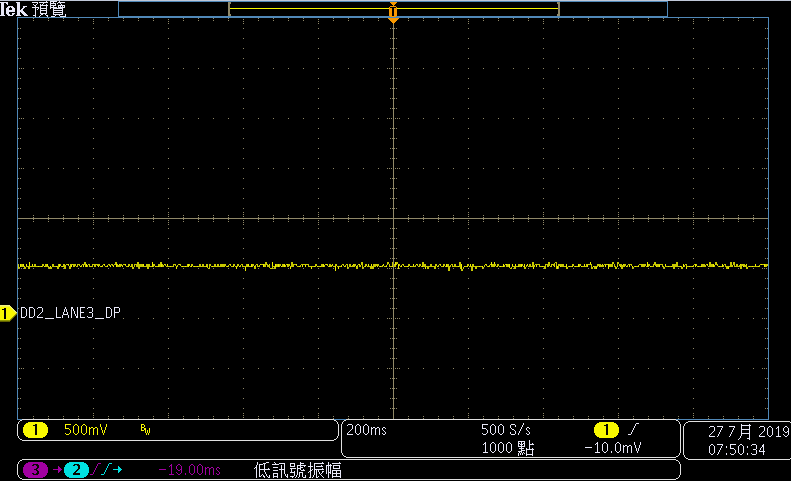Image resolution: width=791 pixels, height=481 pixels.
Task: Select the channel 1 yellow badge
Action: pyautogui.click(x=35, y=430)
